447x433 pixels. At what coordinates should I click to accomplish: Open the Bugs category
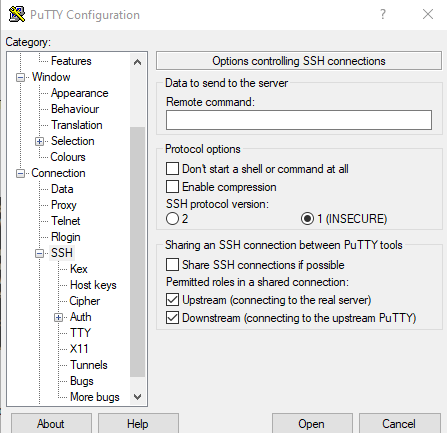82,381
